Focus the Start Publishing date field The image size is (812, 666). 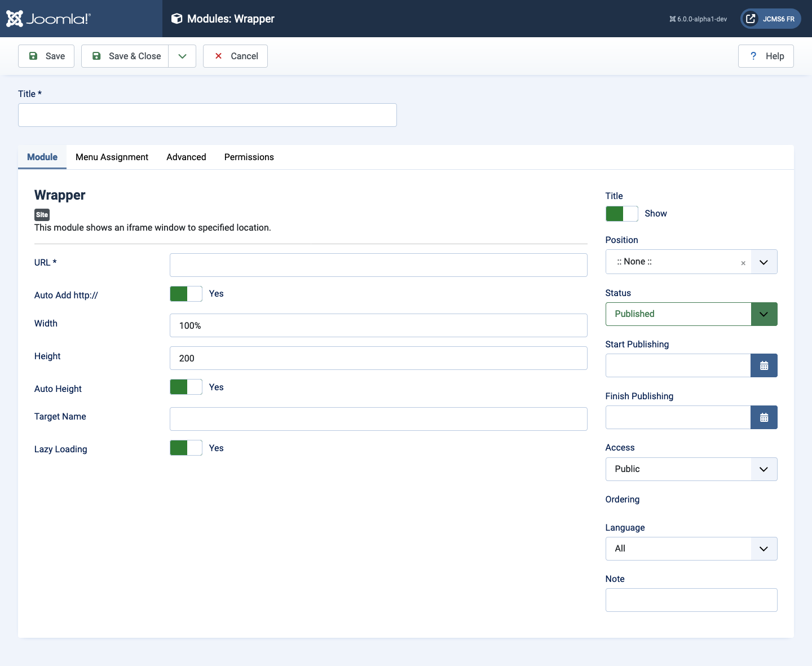(x=678, y=365)
